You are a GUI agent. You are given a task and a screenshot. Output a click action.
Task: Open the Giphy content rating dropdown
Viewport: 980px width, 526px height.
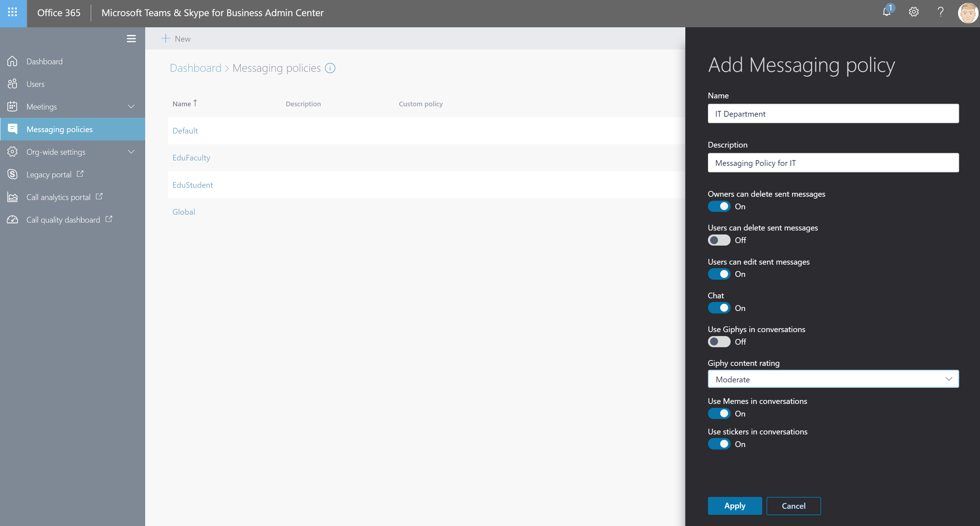(x=833, y=379)
